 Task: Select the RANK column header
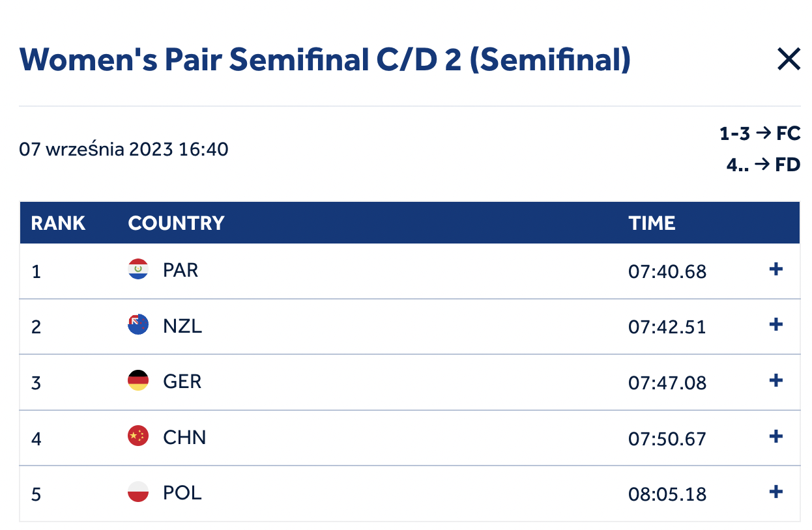[x=58, y=223]
